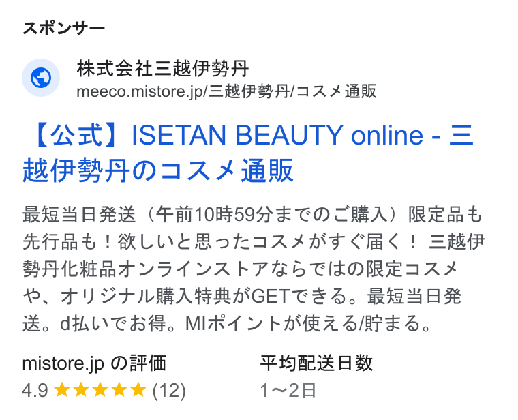Click the スポンサー label

[x=63, y=28]
